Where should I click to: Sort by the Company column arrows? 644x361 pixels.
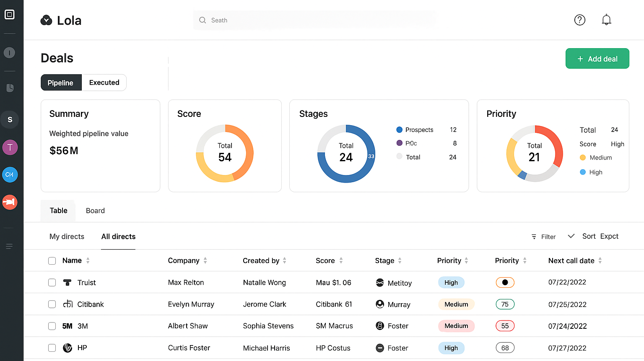point(205,260)
